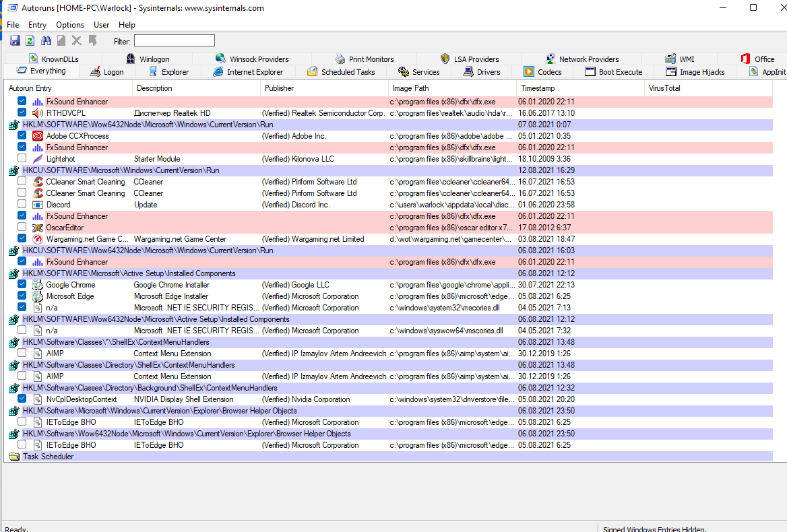The width and height of the screenshot is (787, 532).
Task: Open the Boot Execute tab
Action: (614, 72)
